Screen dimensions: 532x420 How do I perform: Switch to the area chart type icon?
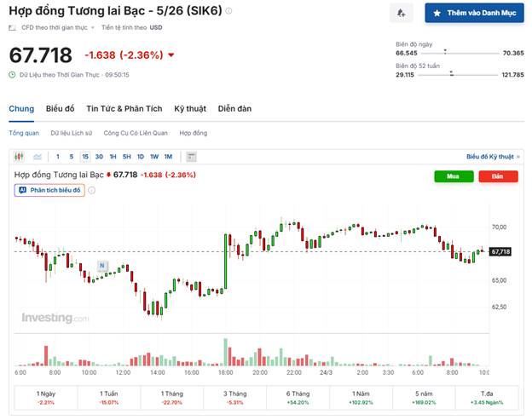[x=38, y=157]
